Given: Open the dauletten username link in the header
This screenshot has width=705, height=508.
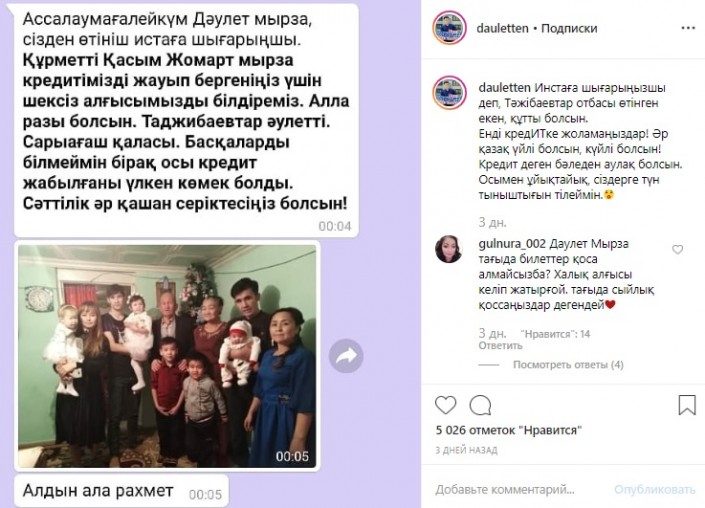Looking at the screenshot, I should [502, 28].
